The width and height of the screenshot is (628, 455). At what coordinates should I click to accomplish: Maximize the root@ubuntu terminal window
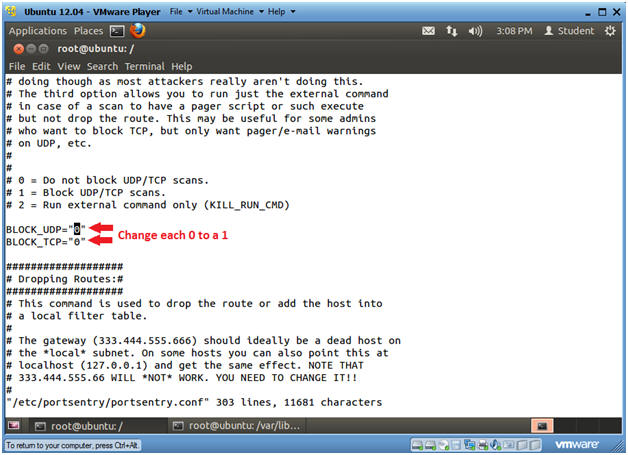pyautogui.click(x=44, y=49)
